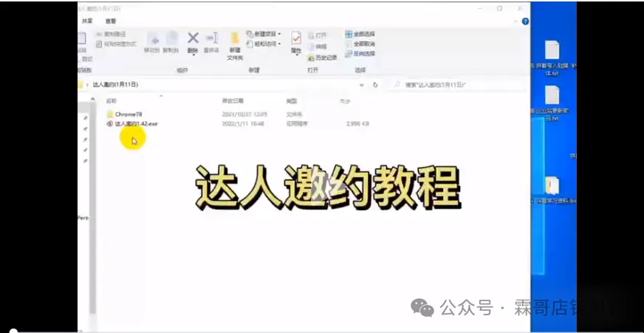Refresh the folder using the address bar icon
This screenshot has height=333, width=644.
[x=375, y=85]
